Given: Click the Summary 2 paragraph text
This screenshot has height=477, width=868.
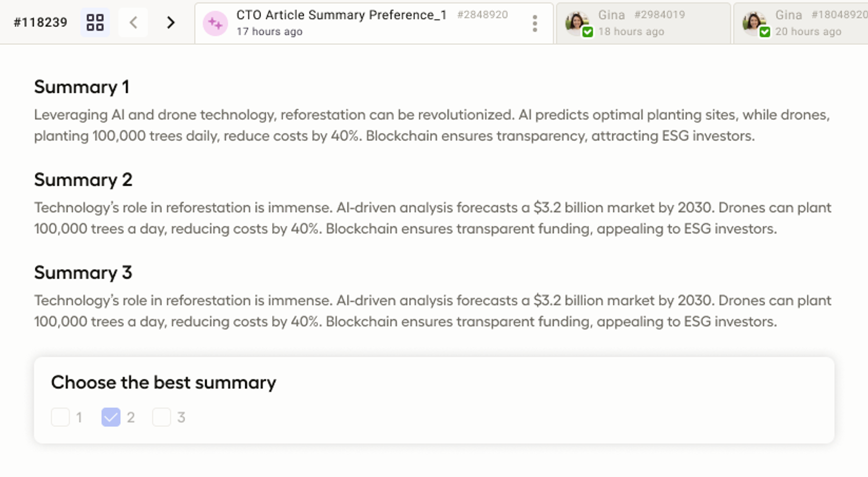Looking at the screenshot, I should 432,218.
